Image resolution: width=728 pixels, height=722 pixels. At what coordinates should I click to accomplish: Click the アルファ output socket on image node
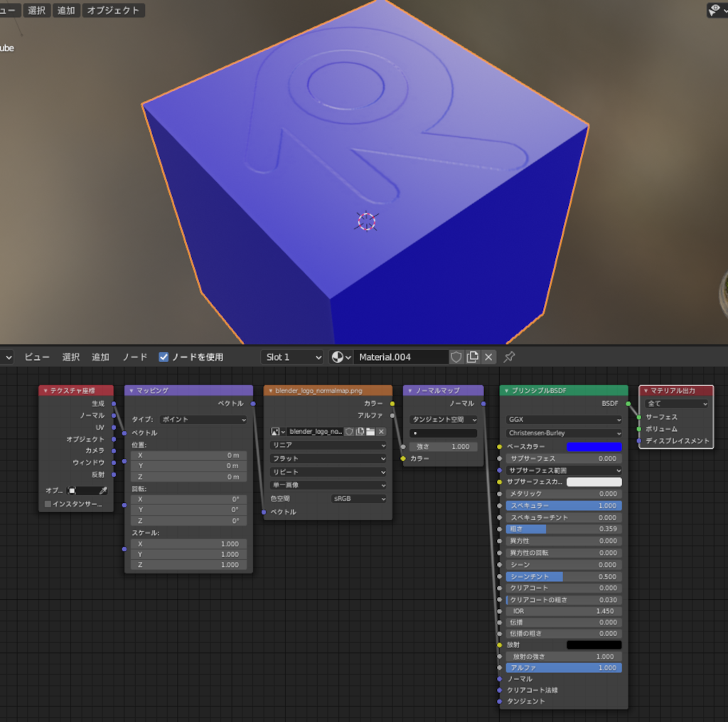[x=392, y=415]
